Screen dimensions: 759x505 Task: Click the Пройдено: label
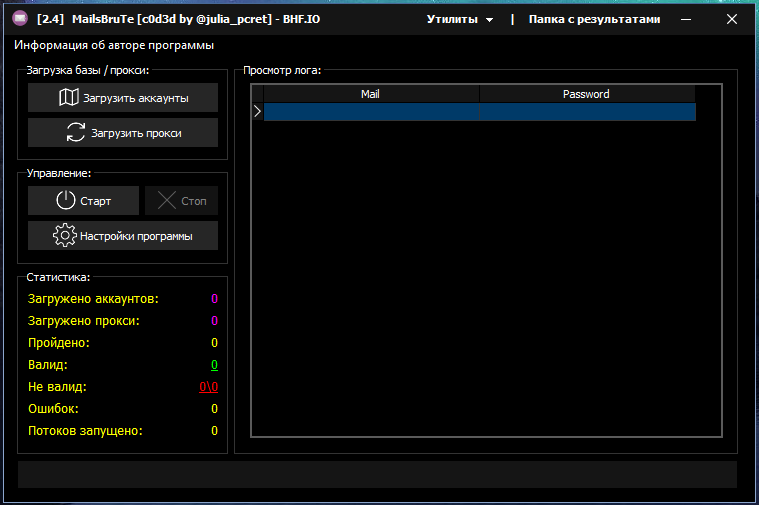(59, 343)
